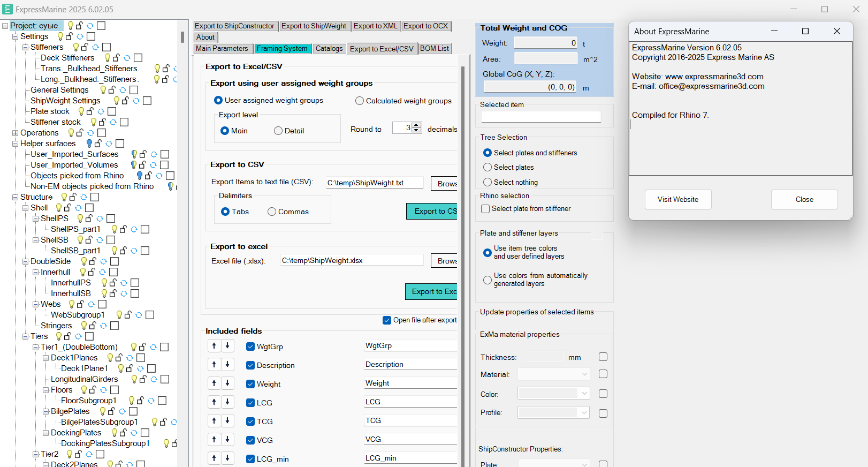This screenshot has height=467, width=868.
Task: Refresh the User_Imported_Volumes item
Action: pos(153,165)
